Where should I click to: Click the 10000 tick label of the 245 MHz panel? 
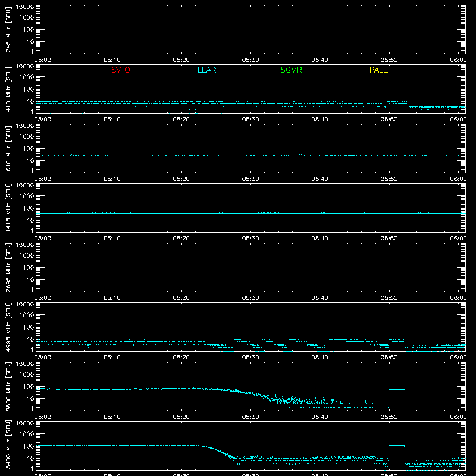coord(25,7)
